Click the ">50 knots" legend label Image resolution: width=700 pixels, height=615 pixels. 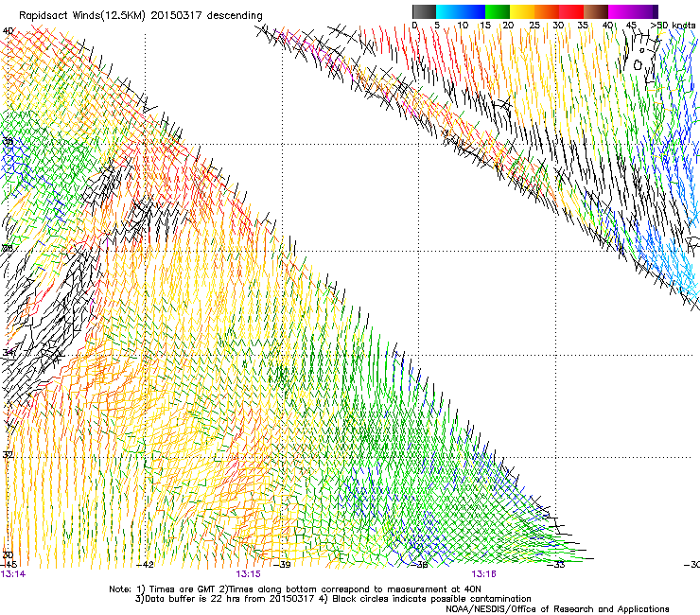click(x=673, y=26)
